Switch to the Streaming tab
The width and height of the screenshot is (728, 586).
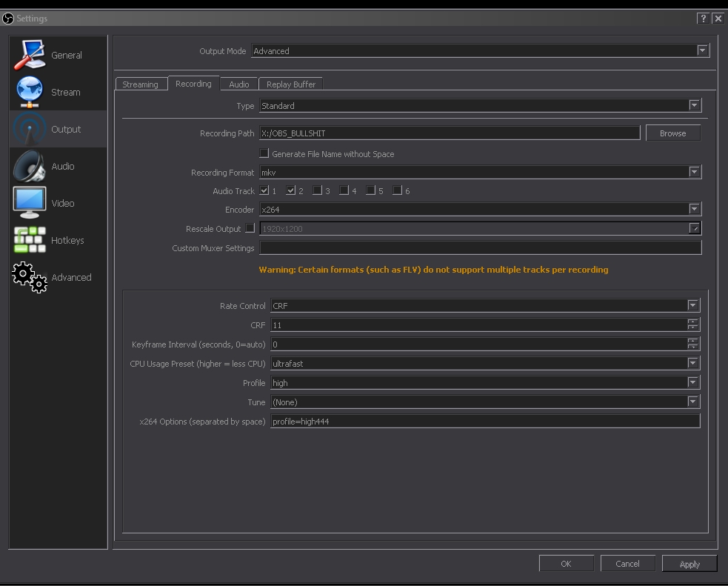[x=141, y=84]
